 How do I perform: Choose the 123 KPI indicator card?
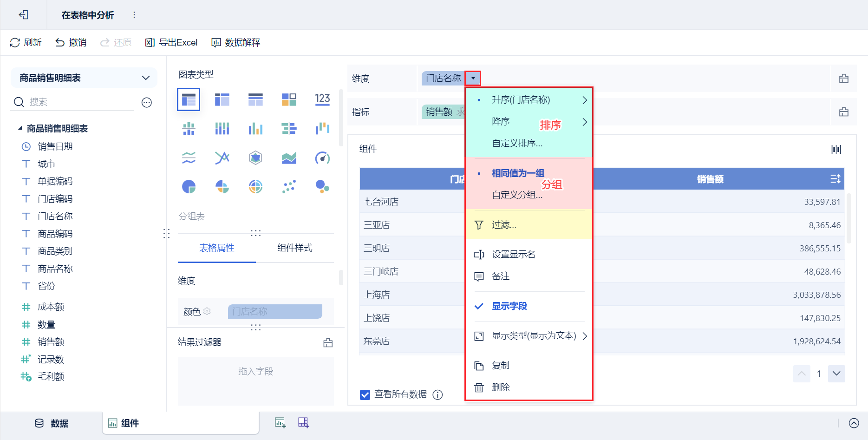[322, 99]
